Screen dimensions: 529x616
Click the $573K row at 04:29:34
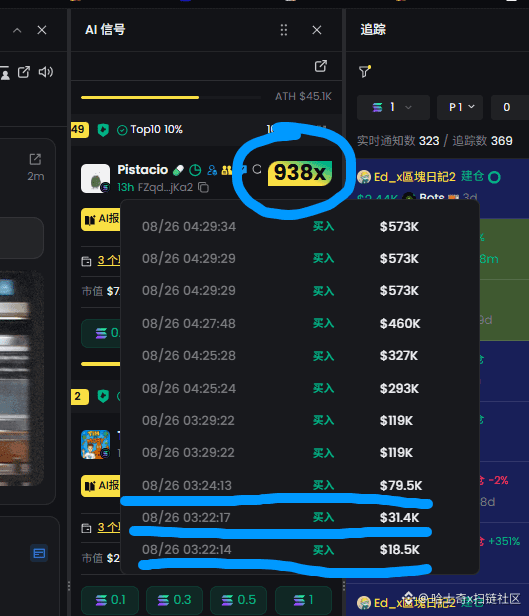coord(300,227)
